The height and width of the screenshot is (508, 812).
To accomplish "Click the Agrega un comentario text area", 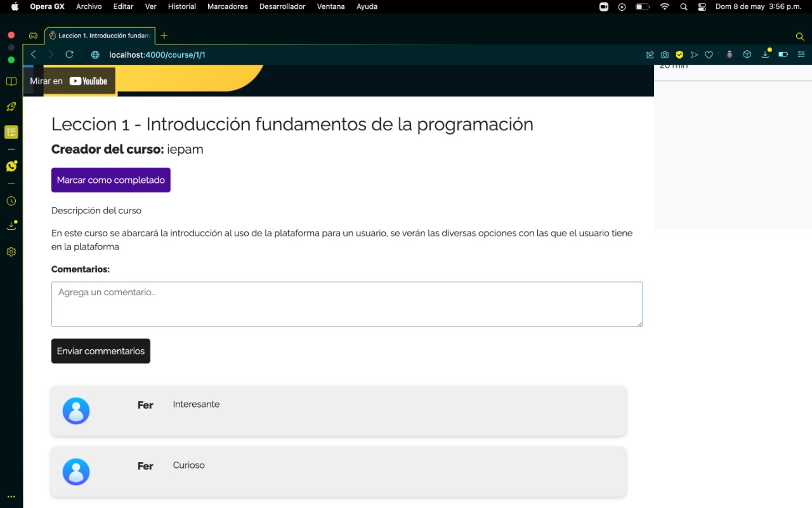I will point(347,304).
